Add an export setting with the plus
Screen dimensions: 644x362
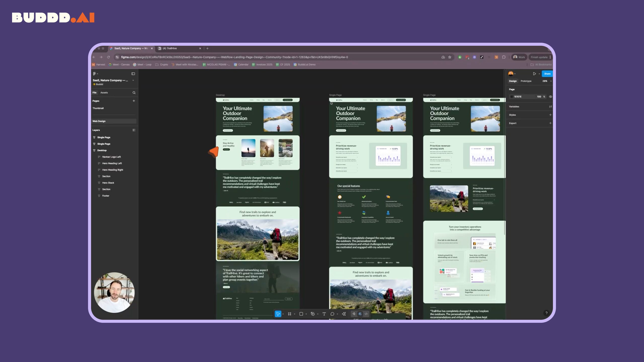pyautogui.click(x=550, y=123)
